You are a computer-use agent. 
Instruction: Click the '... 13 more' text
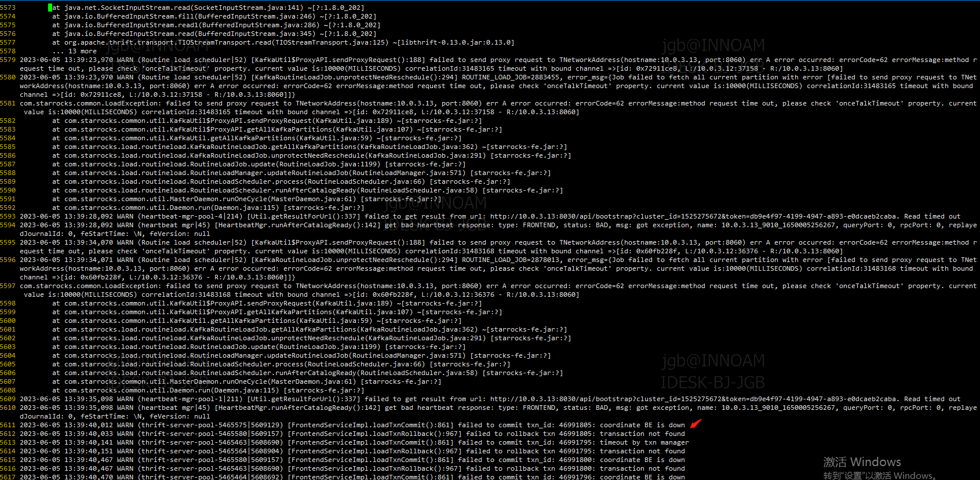[74, 51]
